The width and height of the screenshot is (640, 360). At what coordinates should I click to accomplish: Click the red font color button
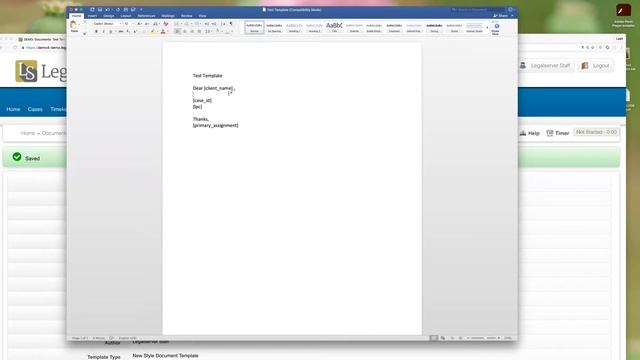click(163, 31)
